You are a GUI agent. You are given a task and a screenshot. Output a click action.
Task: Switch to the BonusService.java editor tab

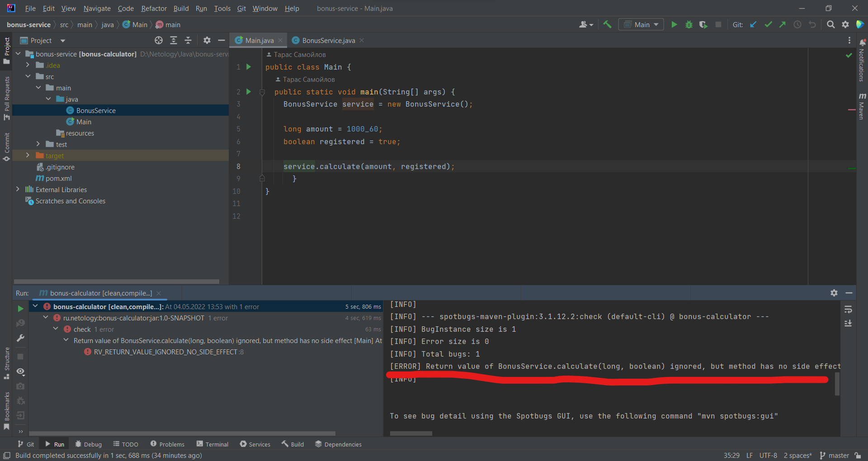(x=328, y=40)
